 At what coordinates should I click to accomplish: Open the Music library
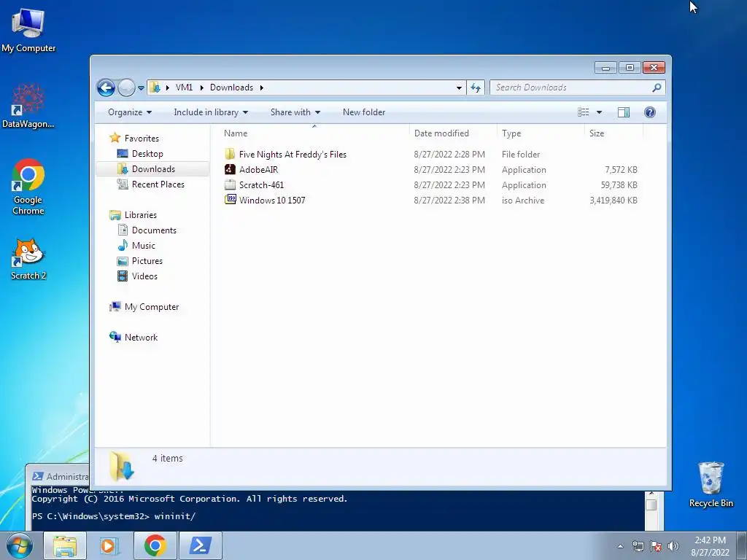tap(144, 245)
